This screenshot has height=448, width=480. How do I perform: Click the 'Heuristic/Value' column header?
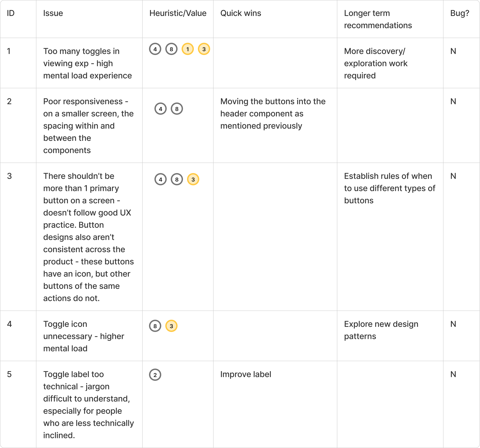pyautogui.click(x=178, y=13)
